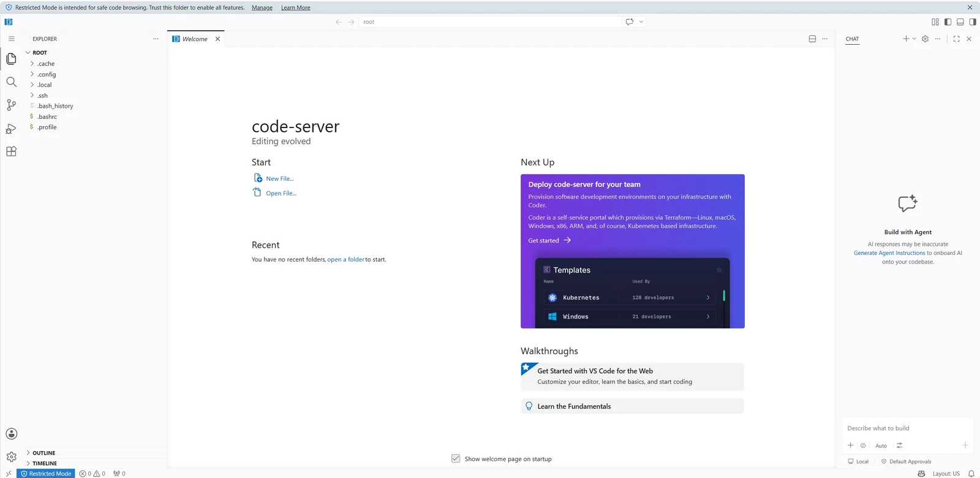
Task: Open the Manage gear in activity bar
Action: tap(11, 457)
